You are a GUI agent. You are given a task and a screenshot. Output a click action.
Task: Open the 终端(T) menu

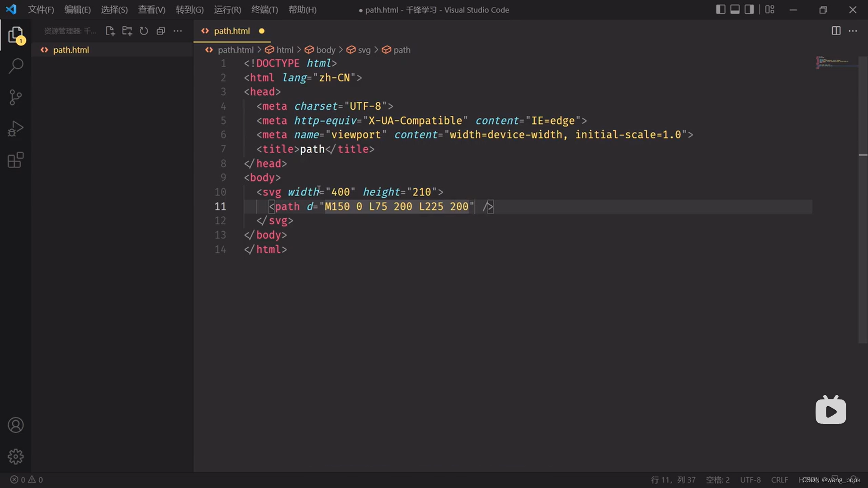[x=264, y=9]
